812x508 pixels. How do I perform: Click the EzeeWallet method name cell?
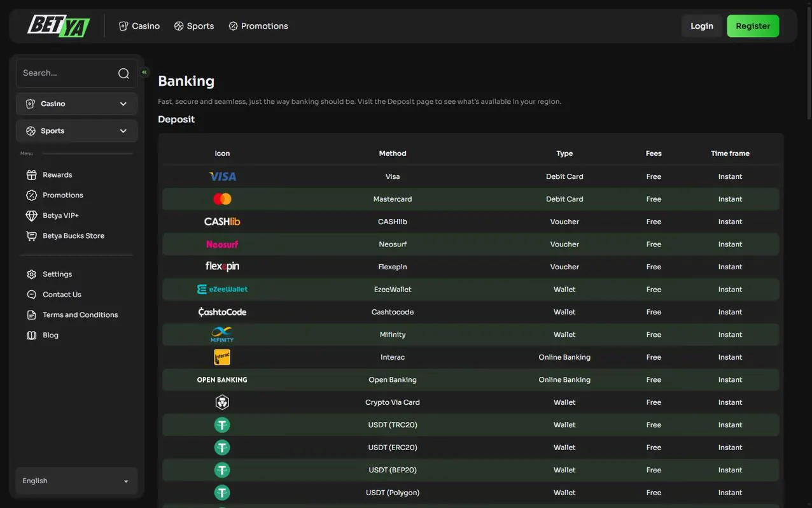coord(393,290)
